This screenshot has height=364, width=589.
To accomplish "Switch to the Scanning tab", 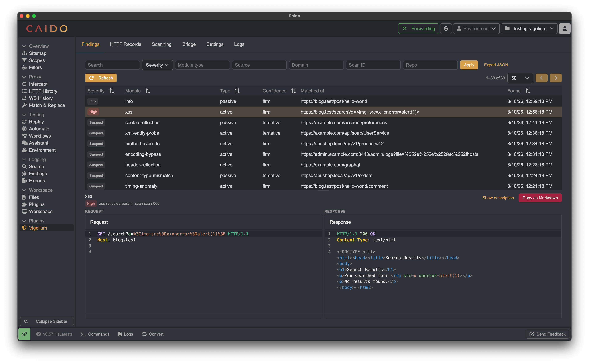I will (x=161, y=44).
